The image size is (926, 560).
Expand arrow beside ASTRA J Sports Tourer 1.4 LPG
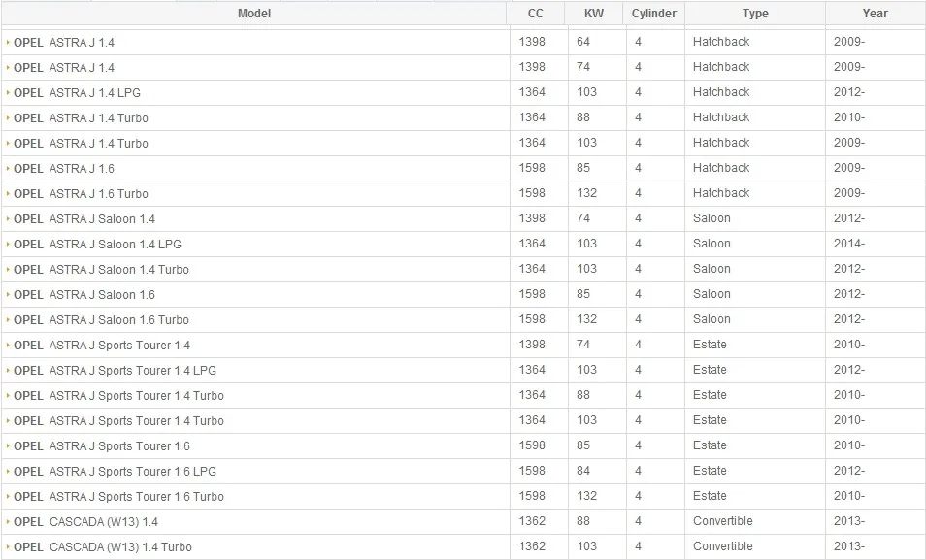point(9,371)
